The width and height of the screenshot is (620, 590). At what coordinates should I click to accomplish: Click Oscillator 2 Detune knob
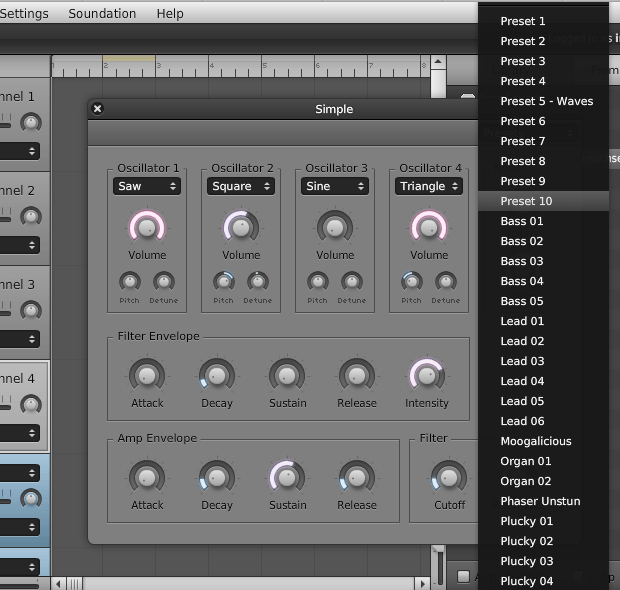click(258, 282)
